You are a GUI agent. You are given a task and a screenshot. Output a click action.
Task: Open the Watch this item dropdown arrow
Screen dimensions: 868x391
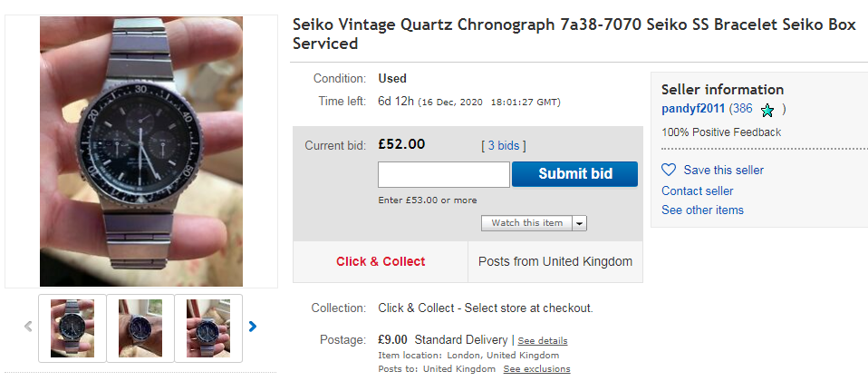point(579,223)
